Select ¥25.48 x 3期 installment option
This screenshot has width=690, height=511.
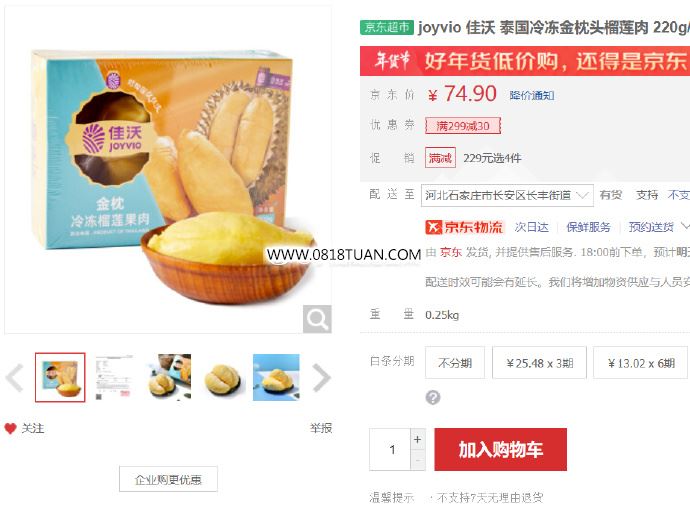(x=539, y=363)
